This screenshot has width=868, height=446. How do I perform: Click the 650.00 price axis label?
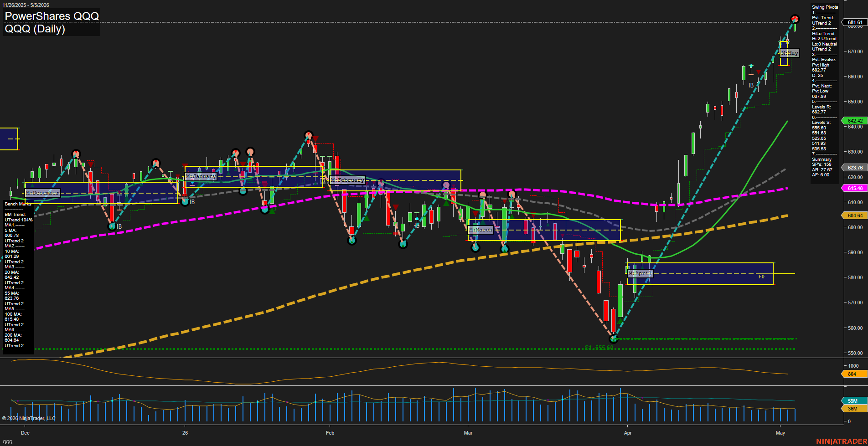pyautogui.click(x=855, y=102)
